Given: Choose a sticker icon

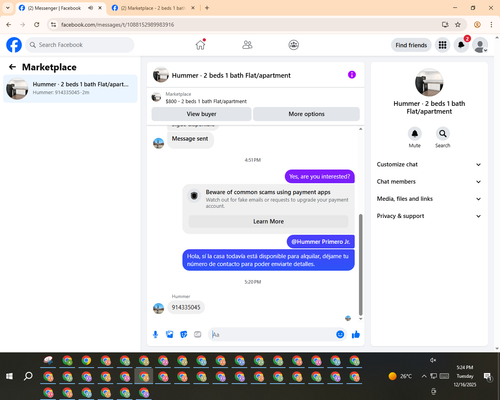Looking at the screenshot, I should (183, 334).
